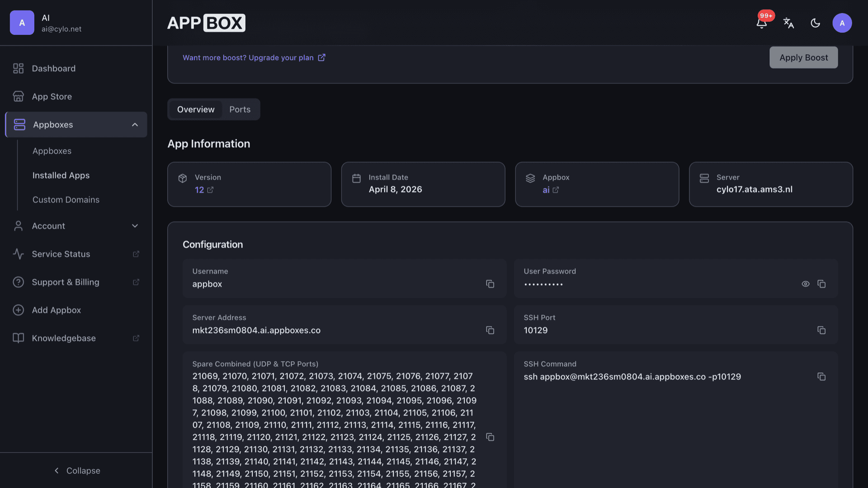Select Installed Apps in the sidebar
This screenshot has height=488, width=868.
[61, 175]
